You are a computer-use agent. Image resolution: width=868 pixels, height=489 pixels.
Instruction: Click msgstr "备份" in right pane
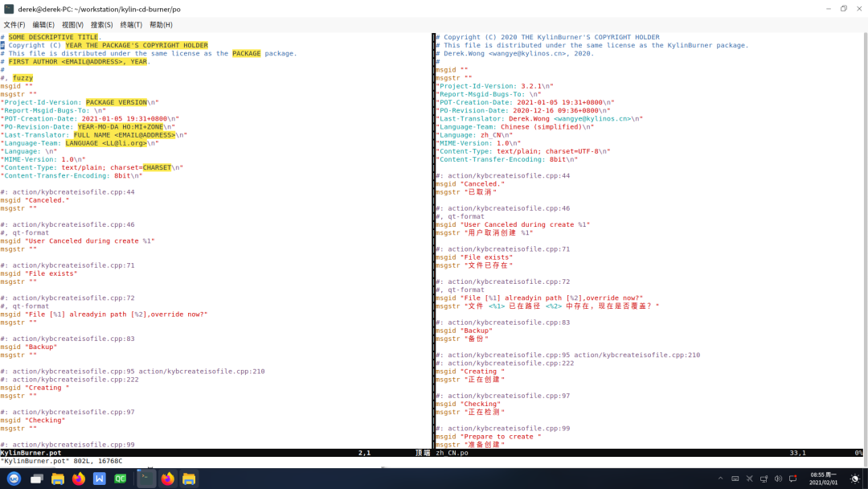click(462, 339)
